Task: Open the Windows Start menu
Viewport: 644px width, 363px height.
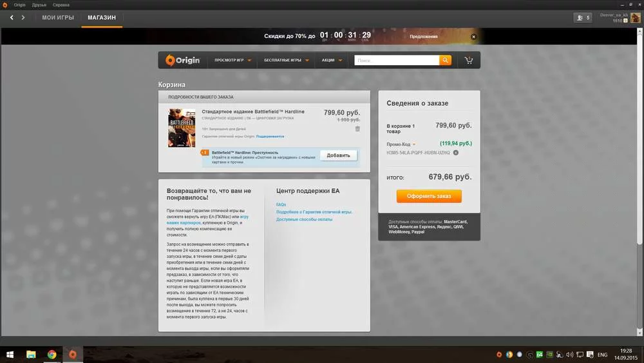Action: pyautogui.click(x=10, y=355)
